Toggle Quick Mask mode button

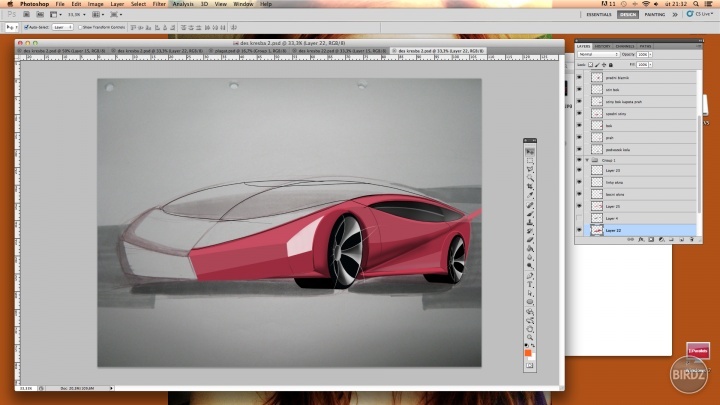530,366
